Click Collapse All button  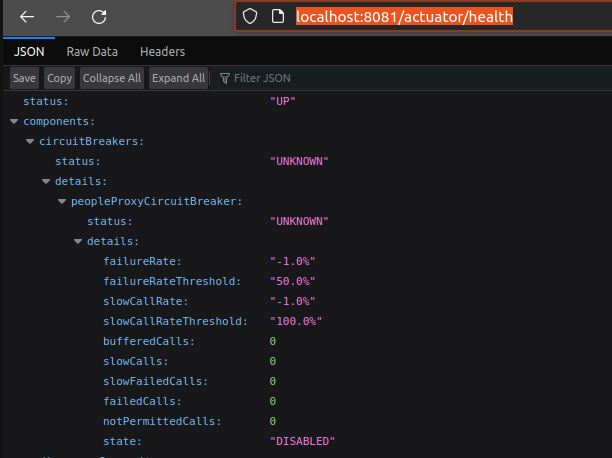click(112, 78)
